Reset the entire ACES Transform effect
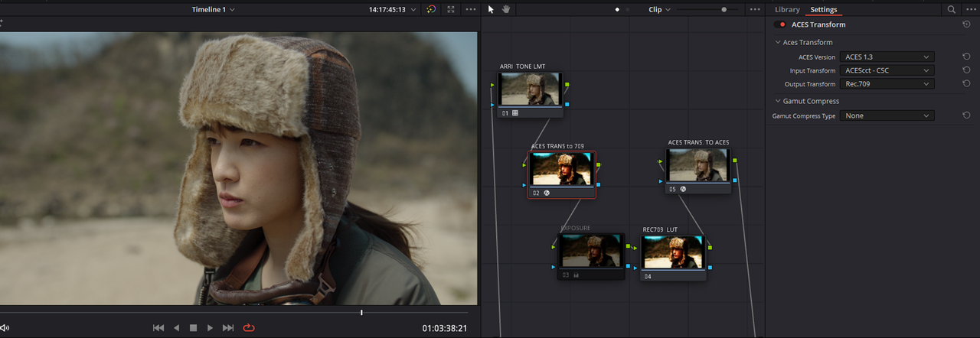 pos(966,24)
